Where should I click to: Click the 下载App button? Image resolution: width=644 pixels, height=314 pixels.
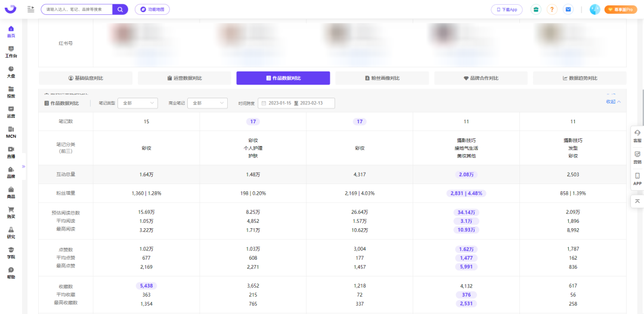tap(506, 10)
